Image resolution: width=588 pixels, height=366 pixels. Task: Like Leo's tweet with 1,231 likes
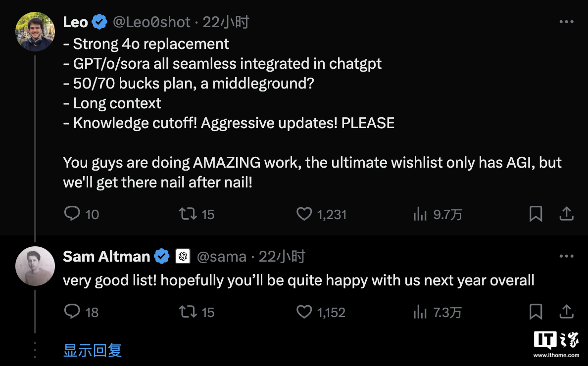pos(304,214)
